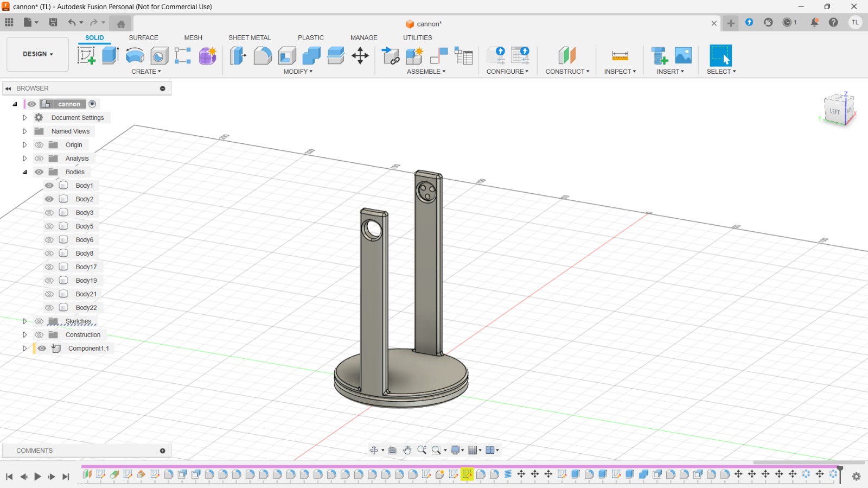Hide Body1 using its eye icon
Viewport: 868px width, 488px height.
[49, 186]
